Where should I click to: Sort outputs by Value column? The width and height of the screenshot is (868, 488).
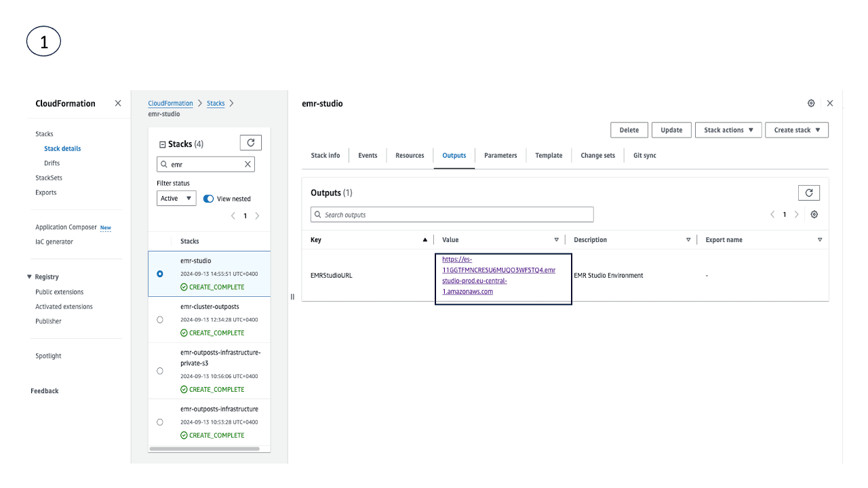(557, 240)
